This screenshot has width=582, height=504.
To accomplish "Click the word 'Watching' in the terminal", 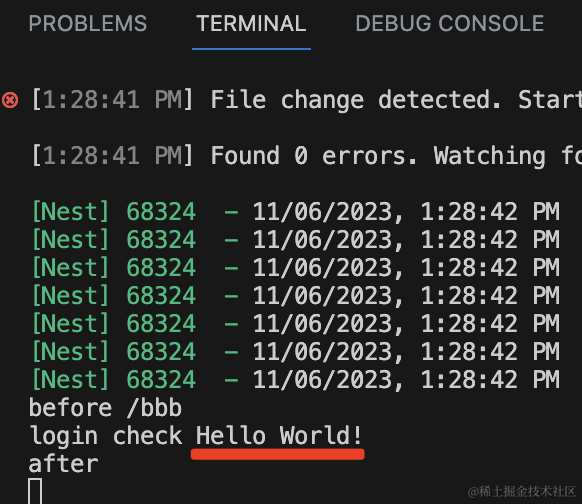I will [490, 156].
